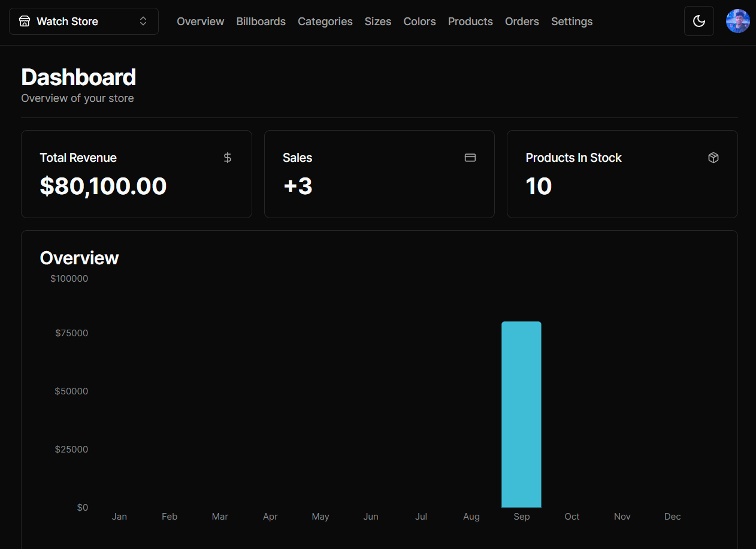Switch to the Colors page
Image resolution: width=756 pixels, height=549 pixels.
pyautogui.click(x=419, y=22)
